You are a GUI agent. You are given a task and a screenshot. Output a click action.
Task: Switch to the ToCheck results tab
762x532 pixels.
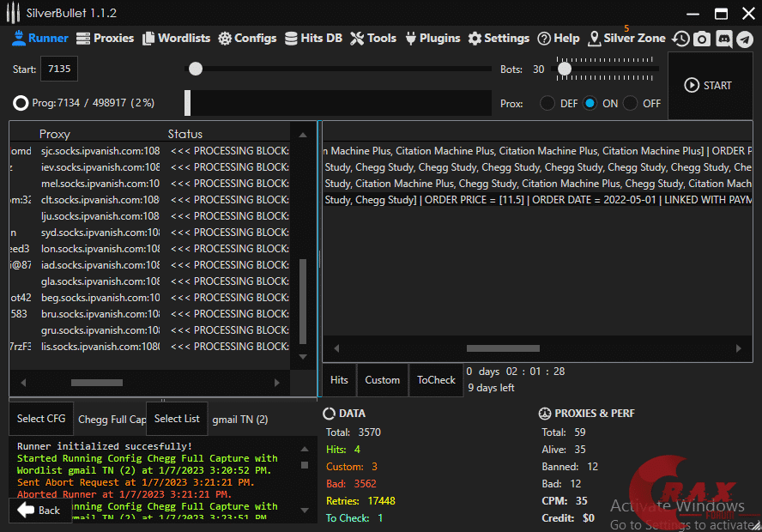[x=436, y=380]
